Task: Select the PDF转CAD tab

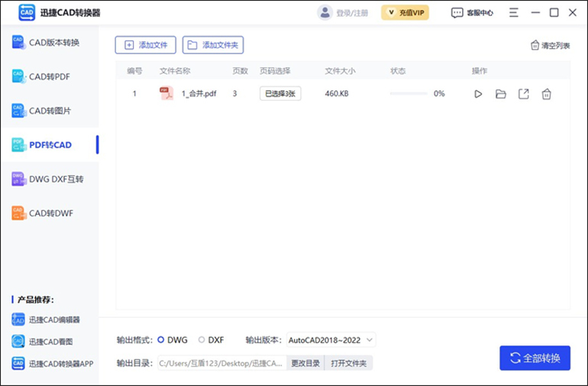Action: [50, 145]
